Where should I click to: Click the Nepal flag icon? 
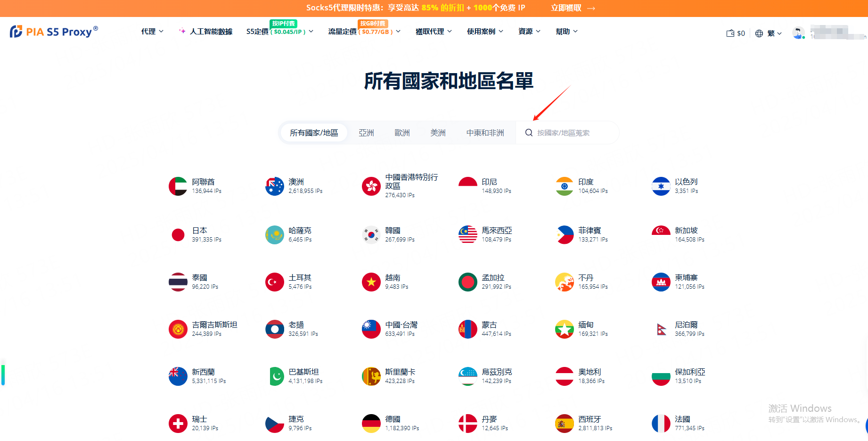(661, 329)
